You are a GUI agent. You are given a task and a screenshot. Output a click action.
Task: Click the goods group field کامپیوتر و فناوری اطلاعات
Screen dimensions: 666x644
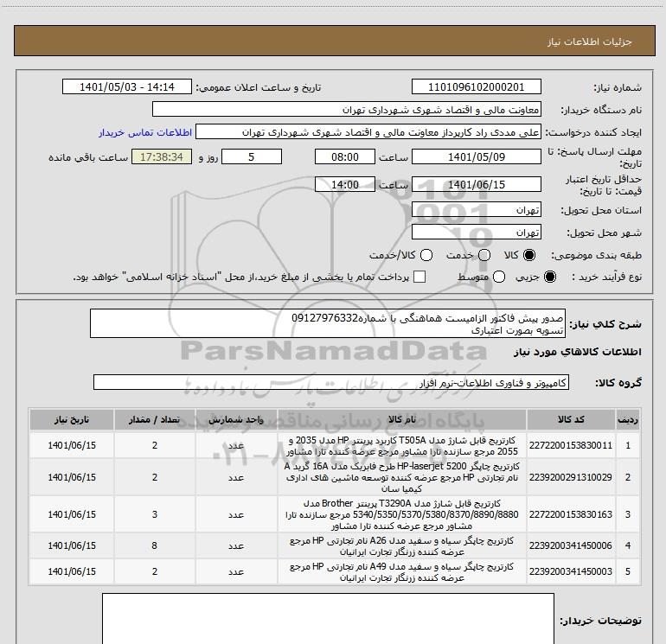[331, 382]
